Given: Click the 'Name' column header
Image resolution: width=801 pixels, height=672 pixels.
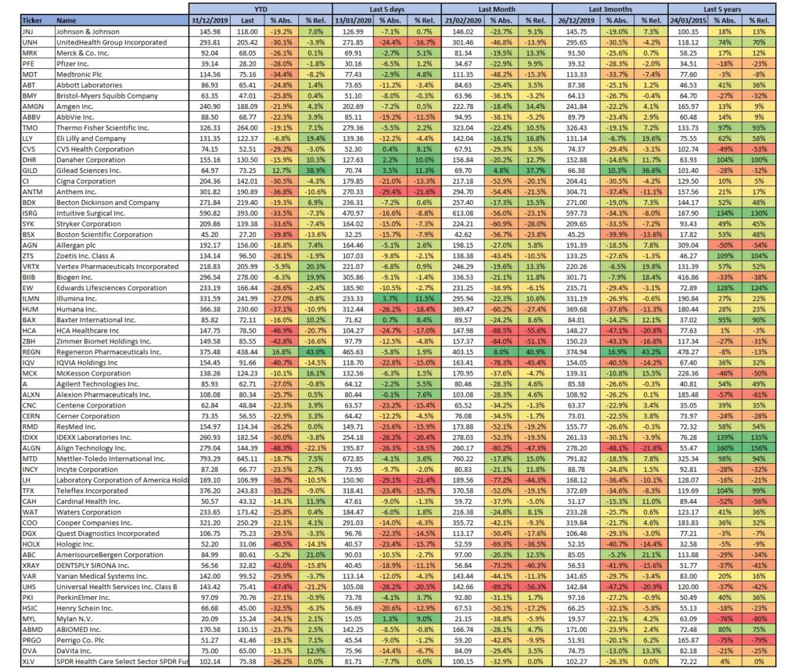Looking at the screenshot, I should coord(121,20).
